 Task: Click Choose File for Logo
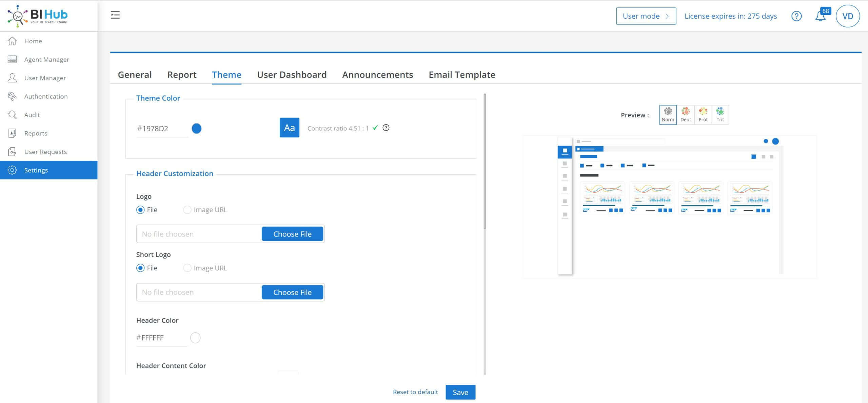click(x=292, y=234)
